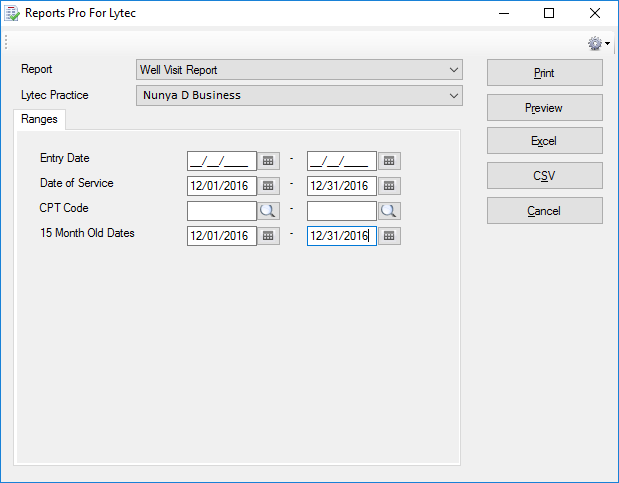Click the CPT Code label
Screen dimensions: 619x483
click(x=64, y=208)
